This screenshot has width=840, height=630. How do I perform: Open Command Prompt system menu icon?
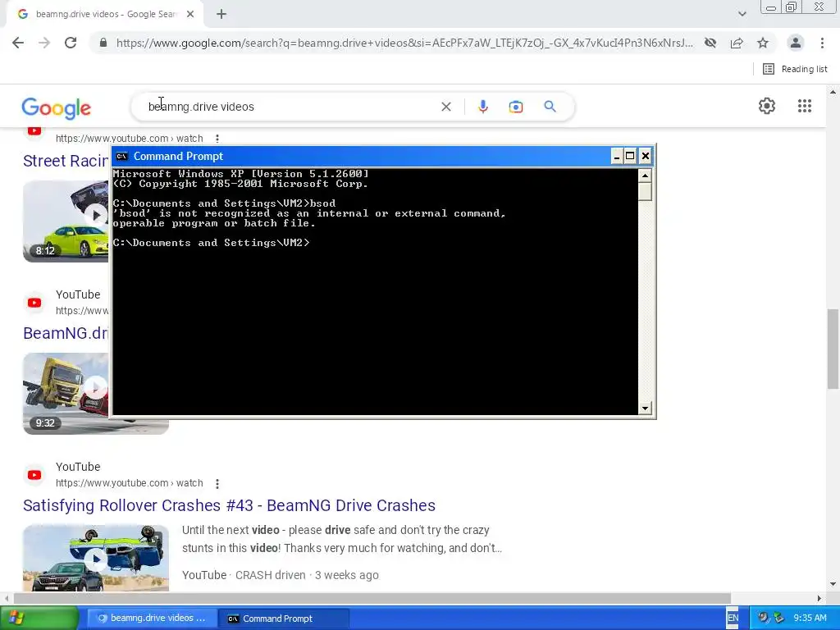point(121,157)
